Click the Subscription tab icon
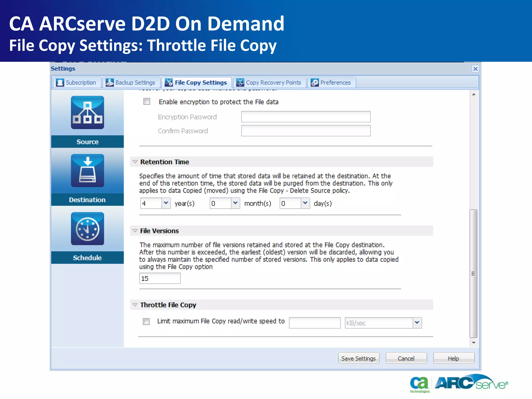This screenshot has width=532, height=399. tap(60, 83)
